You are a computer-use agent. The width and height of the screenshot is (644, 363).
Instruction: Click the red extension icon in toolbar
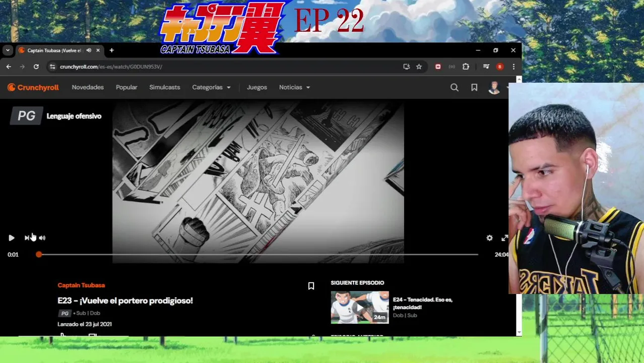click(x=438, y=67)
